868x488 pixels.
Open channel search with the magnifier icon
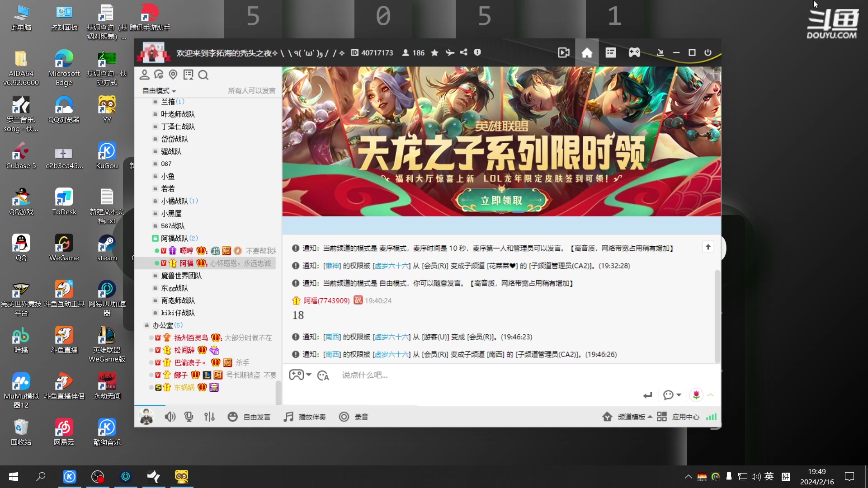click(203, 75)
